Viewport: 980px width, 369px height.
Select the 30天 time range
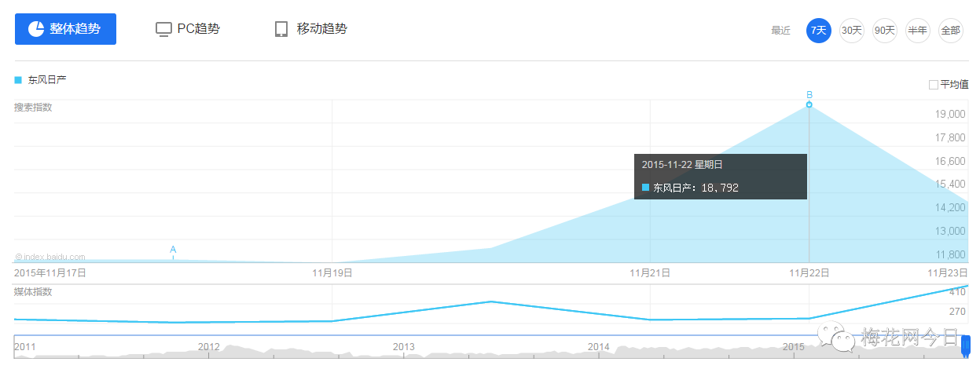(851, 31)
